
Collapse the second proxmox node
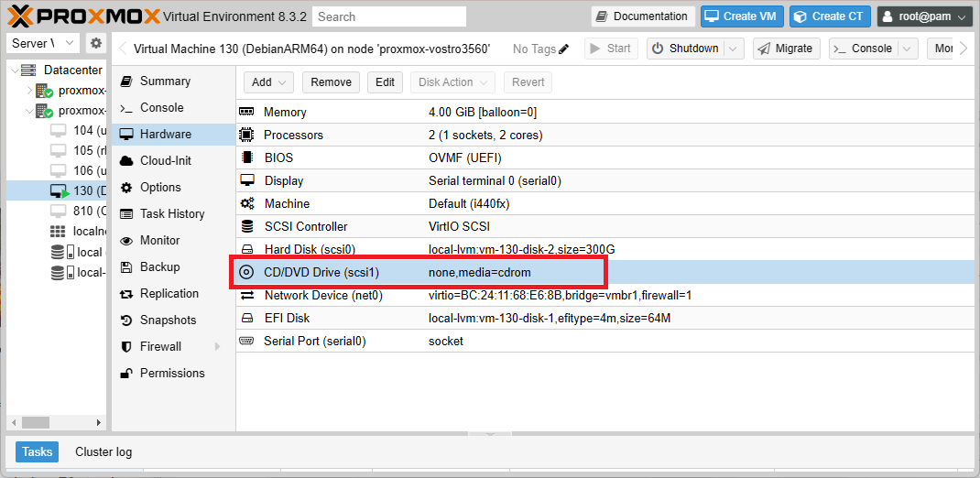(29, 111)
